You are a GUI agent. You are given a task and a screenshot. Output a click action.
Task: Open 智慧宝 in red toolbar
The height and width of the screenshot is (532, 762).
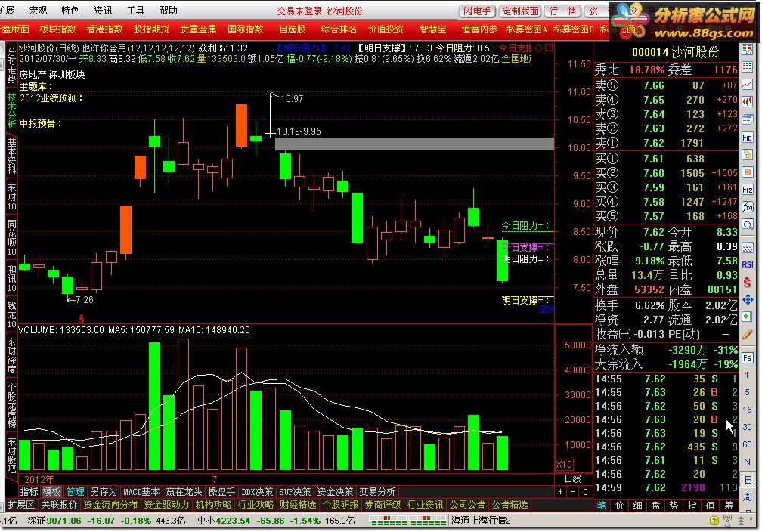[x=432, y=29]
